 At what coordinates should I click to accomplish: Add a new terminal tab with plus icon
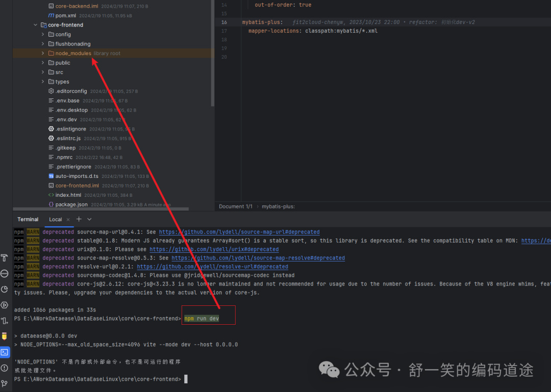(x=79, y=219)
